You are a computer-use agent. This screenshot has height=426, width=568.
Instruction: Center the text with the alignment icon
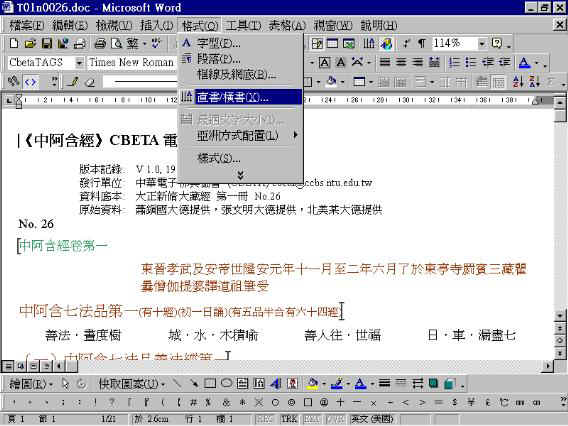pyautogui.click(x=401, y=63)
